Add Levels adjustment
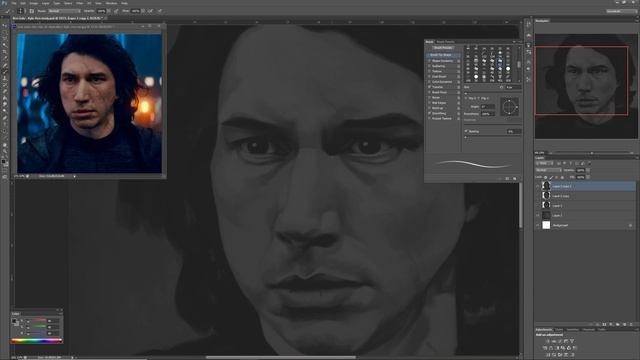Viewport: 640px width, 360px height. (x=554, y=341)
